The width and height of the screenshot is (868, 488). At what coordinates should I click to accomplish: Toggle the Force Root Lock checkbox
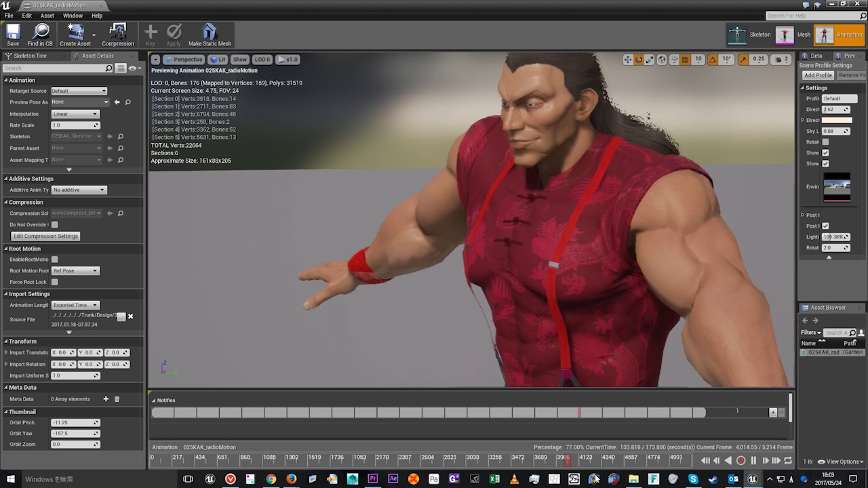coord(55,282)
